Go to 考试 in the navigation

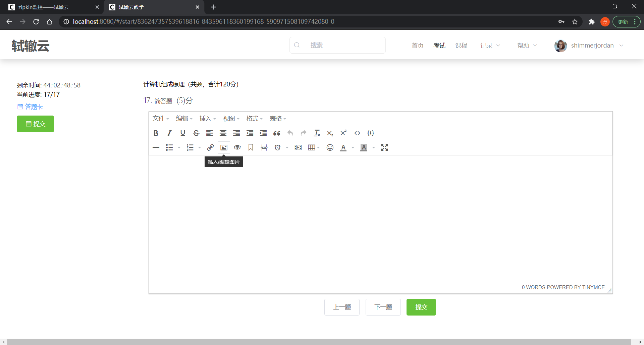pos(439,45)
